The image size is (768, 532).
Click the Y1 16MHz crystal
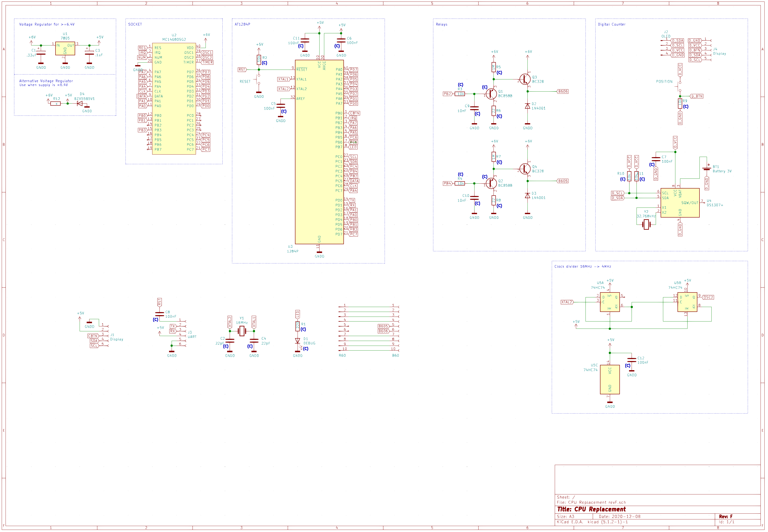coord(242,331)
